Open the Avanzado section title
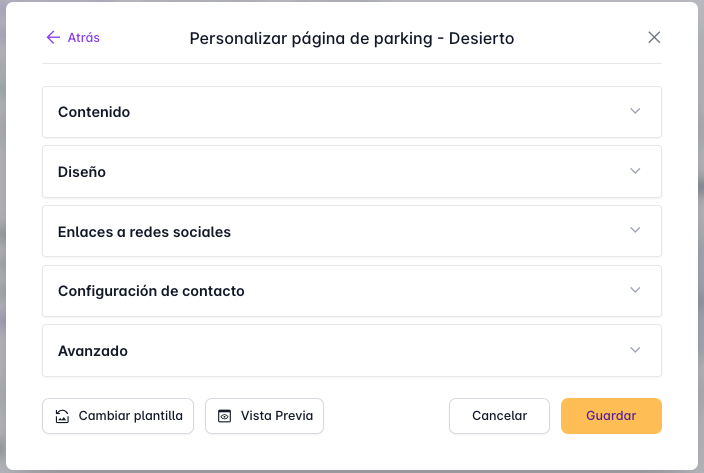 point(93,351)
